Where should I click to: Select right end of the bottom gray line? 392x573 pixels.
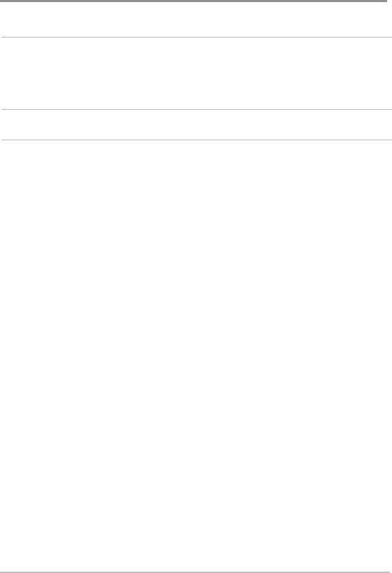(389, 572)
